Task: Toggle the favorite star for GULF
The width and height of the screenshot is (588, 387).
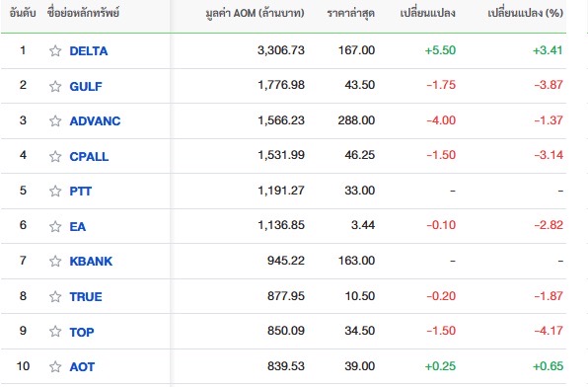Action: click(x=55, y=86)
